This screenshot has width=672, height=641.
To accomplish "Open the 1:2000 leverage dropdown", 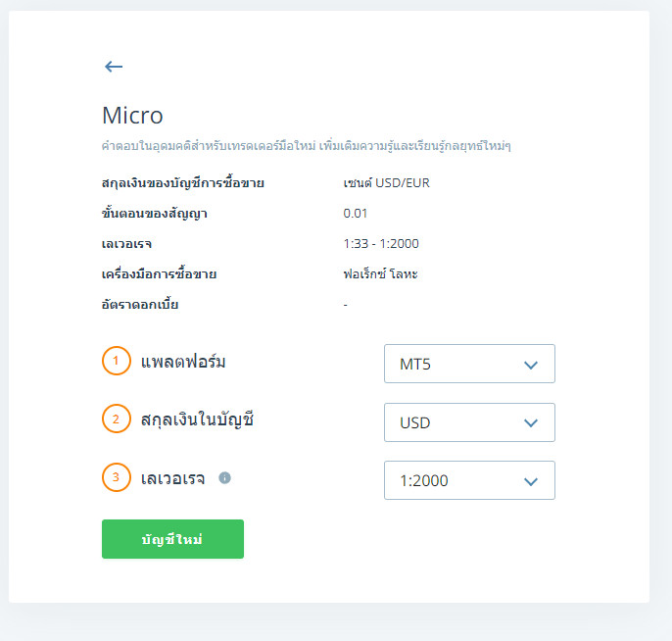I will (469, 480).
